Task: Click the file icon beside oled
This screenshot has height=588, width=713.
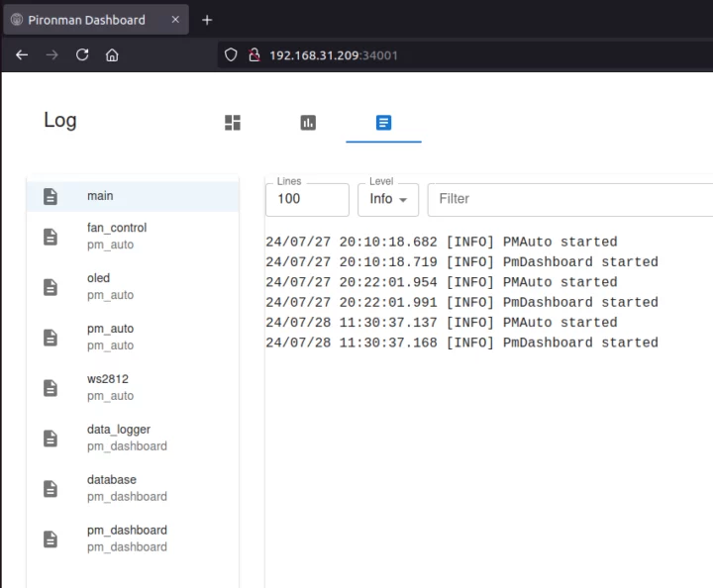Action: click(51, 286)
